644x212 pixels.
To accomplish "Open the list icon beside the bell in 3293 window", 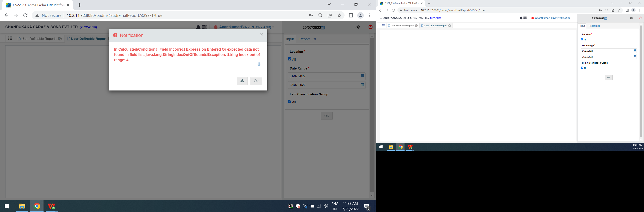I will 204,27.
